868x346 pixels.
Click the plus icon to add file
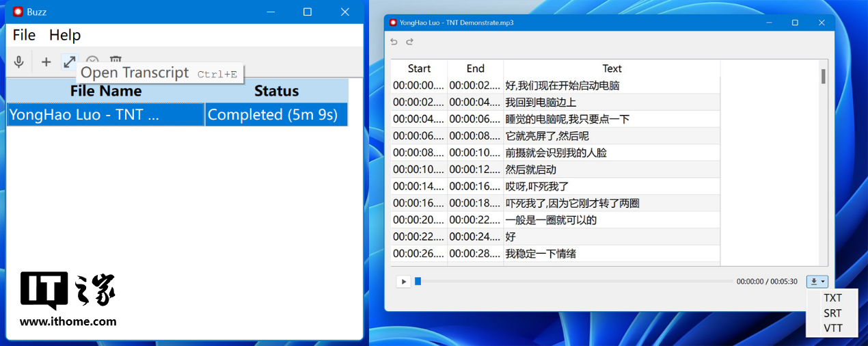pyautogui.click(x=46, y=62)
